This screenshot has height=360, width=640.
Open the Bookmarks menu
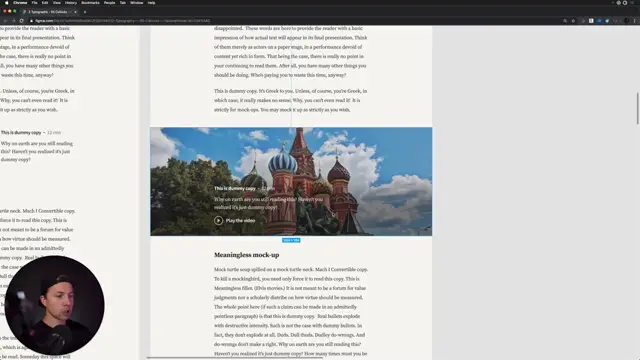[90, 2]
